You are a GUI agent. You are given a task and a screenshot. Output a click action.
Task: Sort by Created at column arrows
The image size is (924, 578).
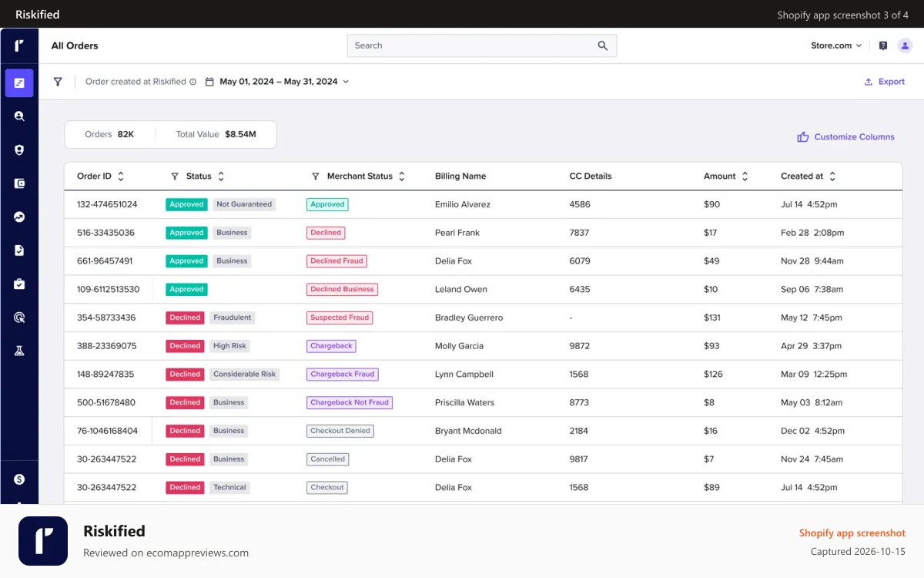pos(832,176)
